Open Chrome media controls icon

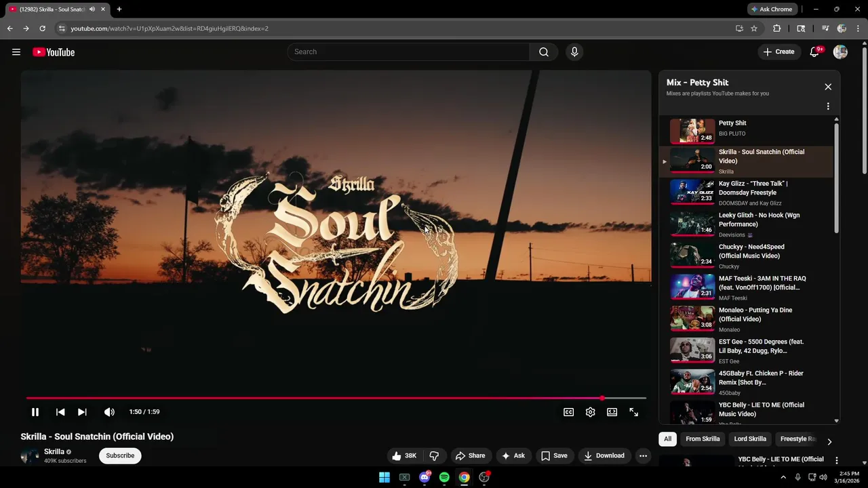tap(825, 28)
